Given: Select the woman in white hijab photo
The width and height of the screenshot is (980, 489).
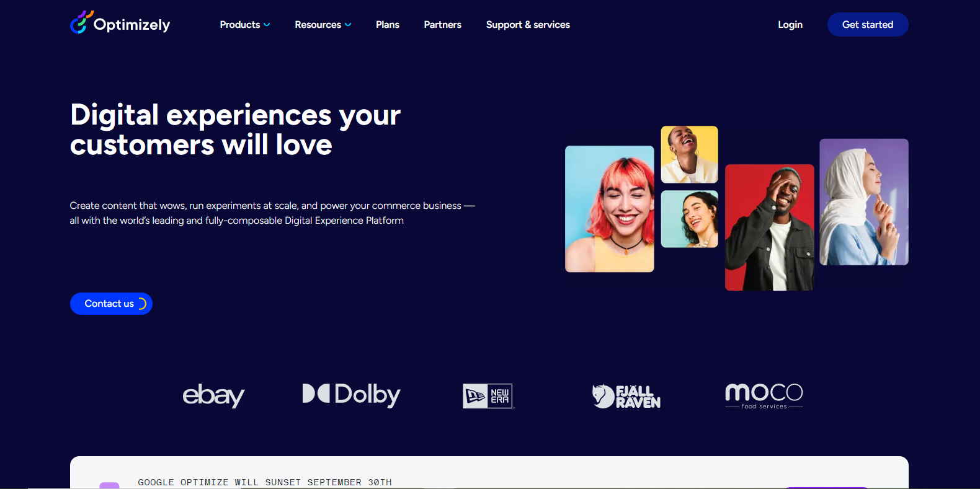Looking at the screenshot, I should (864, 202).
